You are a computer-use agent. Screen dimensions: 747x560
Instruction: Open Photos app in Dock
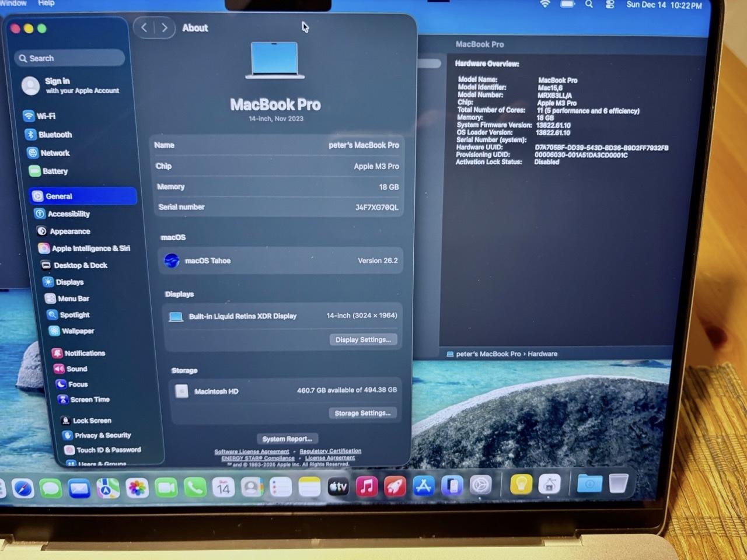(x=137, y=488)
